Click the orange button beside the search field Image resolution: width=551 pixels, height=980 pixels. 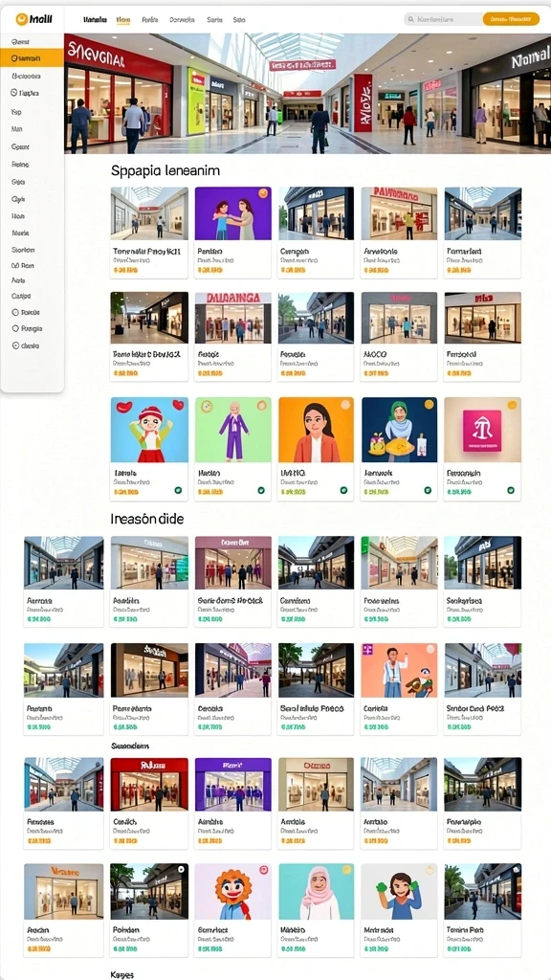coord(511,19)
